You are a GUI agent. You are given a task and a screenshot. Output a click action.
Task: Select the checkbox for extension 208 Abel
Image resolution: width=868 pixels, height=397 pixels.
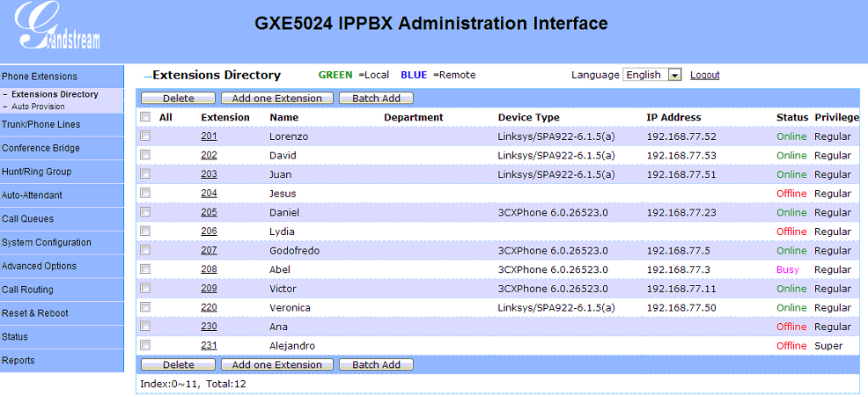point(145,269)
